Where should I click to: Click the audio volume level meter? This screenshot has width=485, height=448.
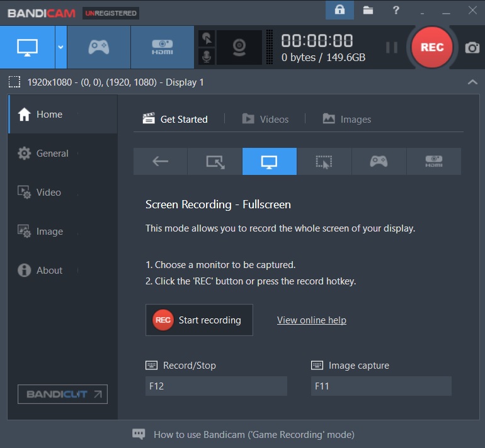point(270,47)
